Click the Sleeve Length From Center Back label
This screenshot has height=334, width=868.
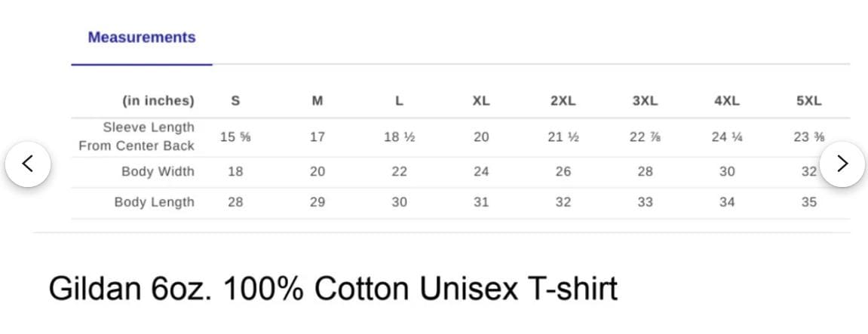pos(137,136)
